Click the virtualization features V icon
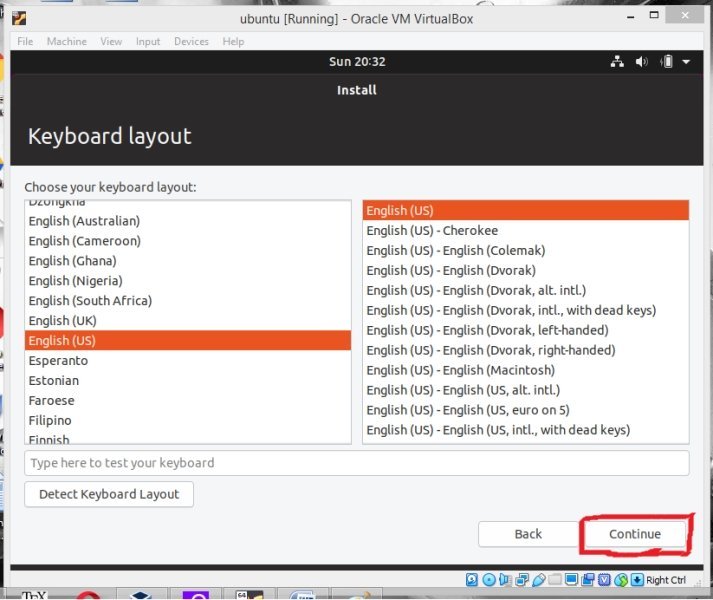This screenshot has height=600, width=713. [x=604, y=580]
